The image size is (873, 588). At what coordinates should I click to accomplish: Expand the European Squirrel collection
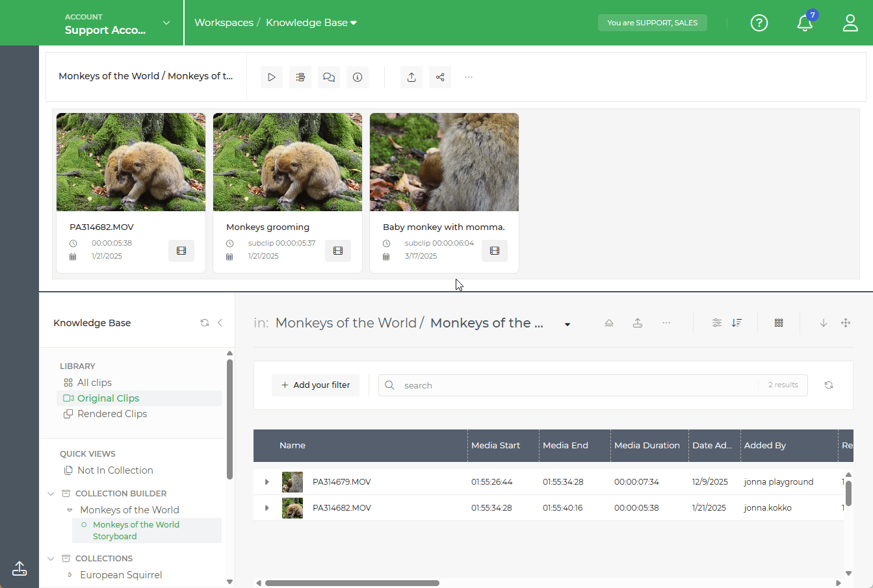tap(70, 575)
